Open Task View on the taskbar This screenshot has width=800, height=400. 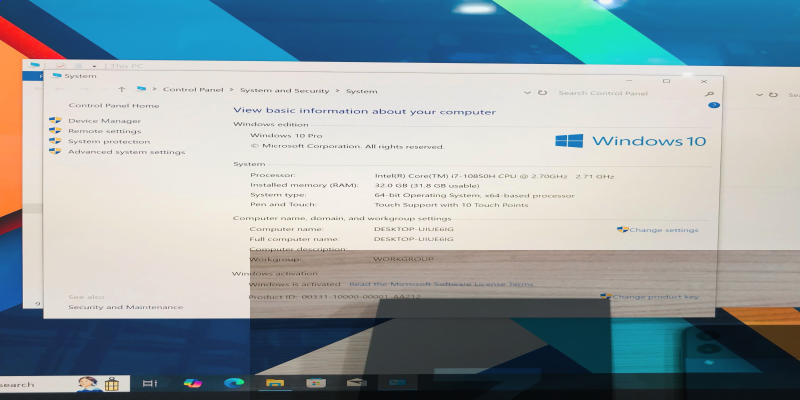click(150, 383)
